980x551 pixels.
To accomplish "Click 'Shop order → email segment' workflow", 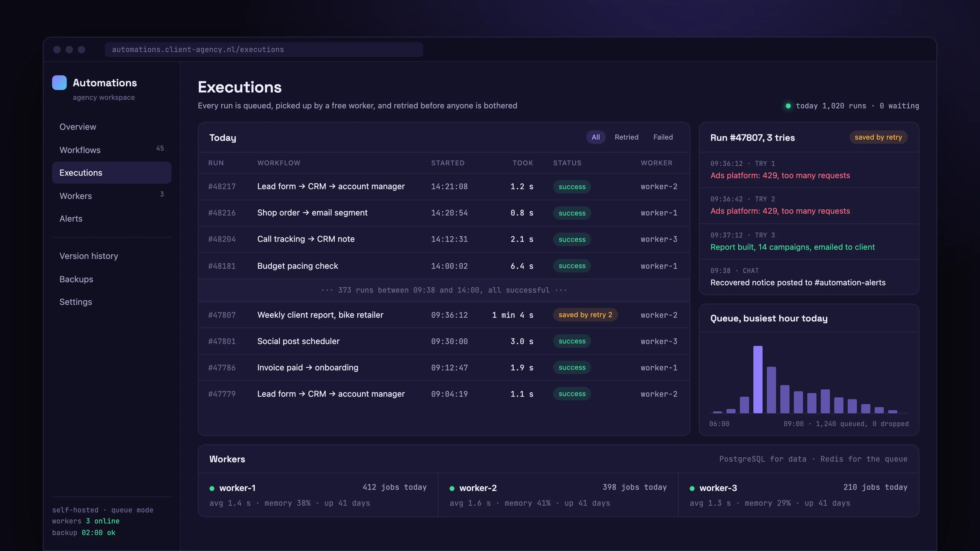I will [312, 212].
